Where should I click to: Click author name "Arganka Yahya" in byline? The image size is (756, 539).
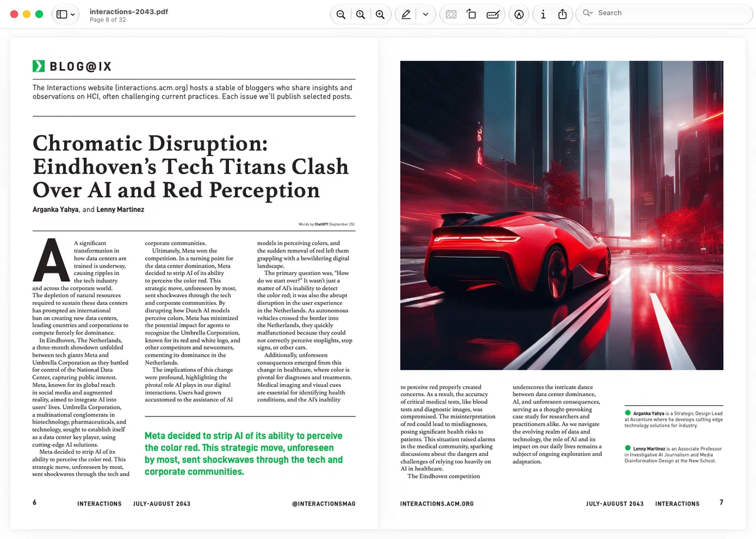click(56, 209)
